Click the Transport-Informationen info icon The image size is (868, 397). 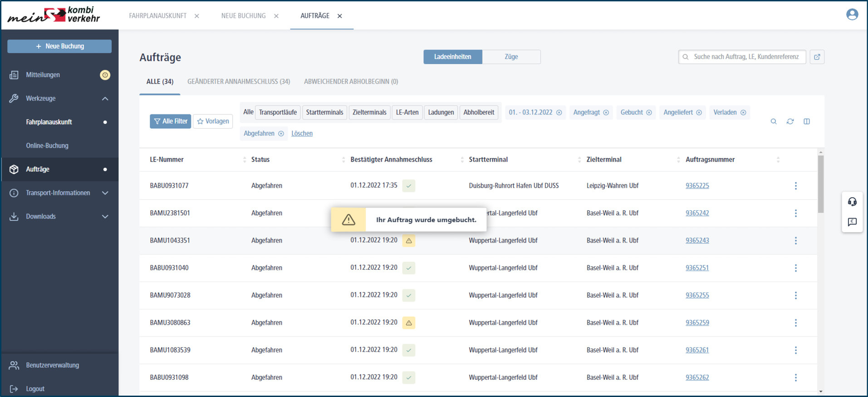[x=14, y=193]
